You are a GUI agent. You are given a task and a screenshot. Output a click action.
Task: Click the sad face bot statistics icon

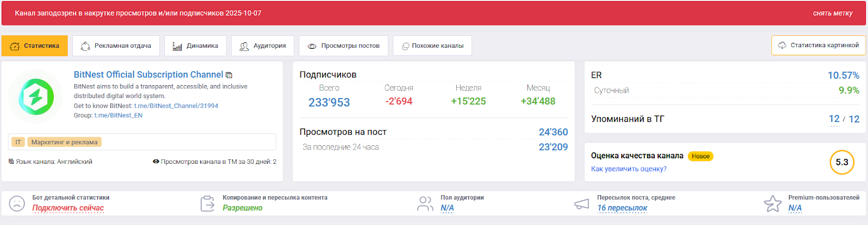click(x=17, y=204)
